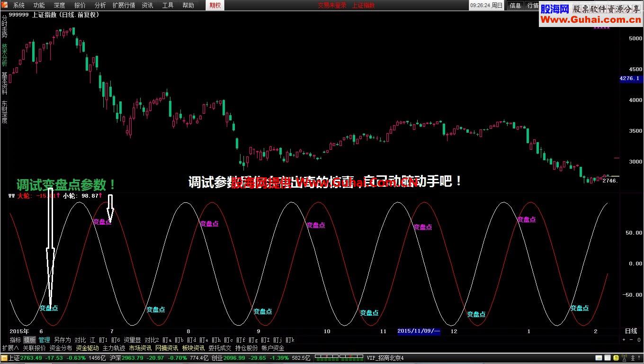Click the double-arrow tree icon in status bar
Screen dimensions: 644x364
[633, 358]
